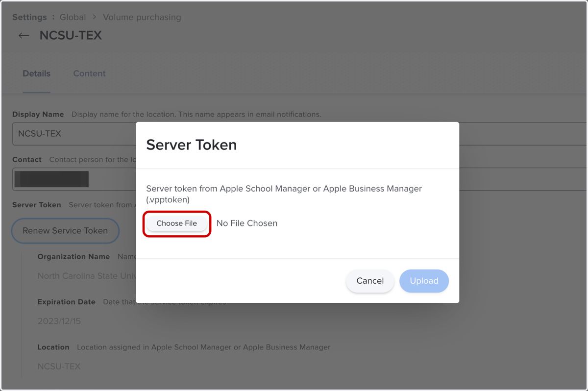Image resolution: width=588 pixels, height=391 pixels.
Task: Click the Location field label
Action: tap(53, 347)
